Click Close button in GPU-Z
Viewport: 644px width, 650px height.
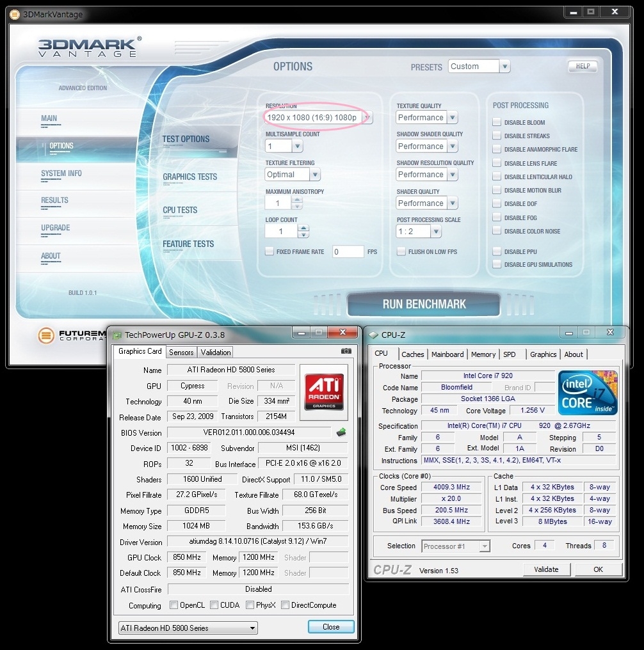click(x=331, y=627)
